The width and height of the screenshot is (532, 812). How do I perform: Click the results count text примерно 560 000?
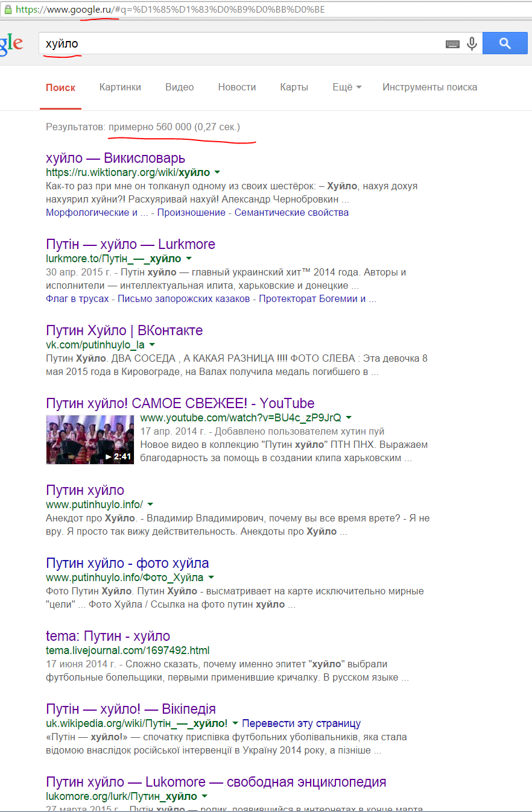(x=150, y=127)
